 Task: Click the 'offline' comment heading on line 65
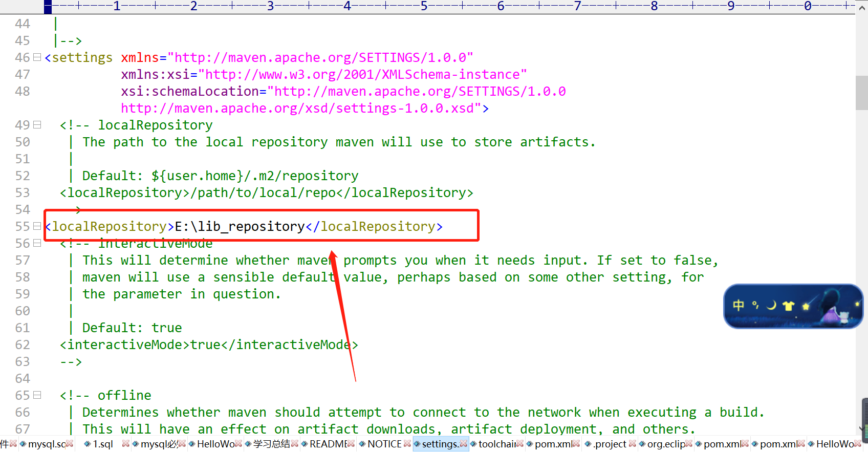[x=124, y=395]
